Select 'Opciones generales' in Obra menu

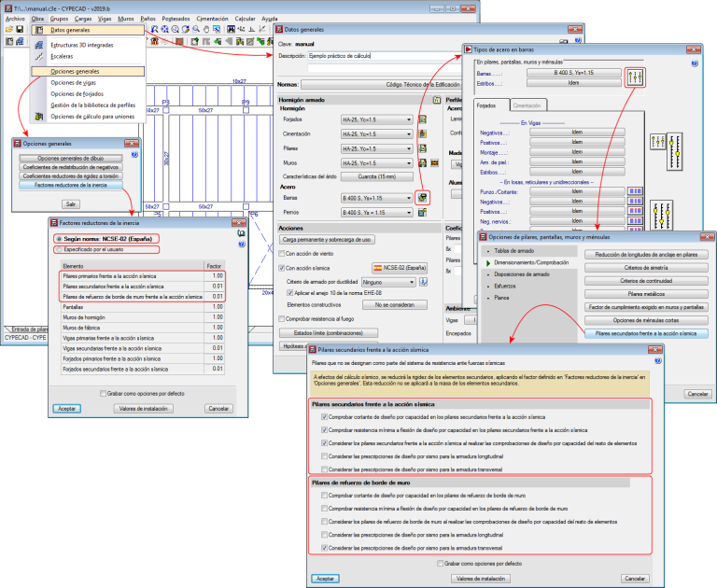click(75, 71)
